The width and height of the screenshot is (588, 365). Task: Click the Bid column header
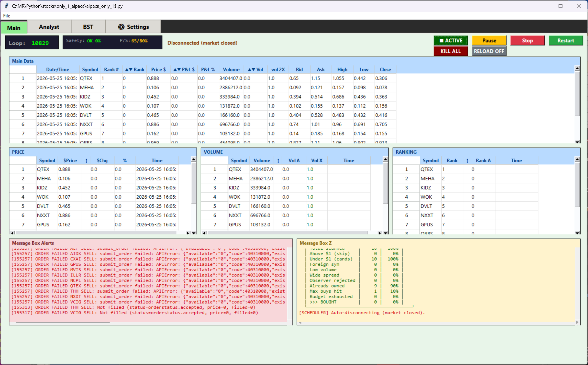[299, 70]
